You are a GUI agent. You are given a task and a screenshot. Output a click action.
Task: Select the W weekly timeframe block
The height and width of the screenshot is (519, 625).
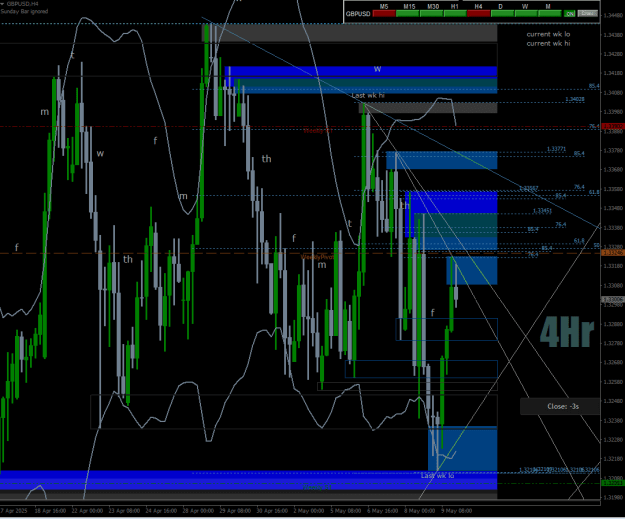click(x=526, y=14)
